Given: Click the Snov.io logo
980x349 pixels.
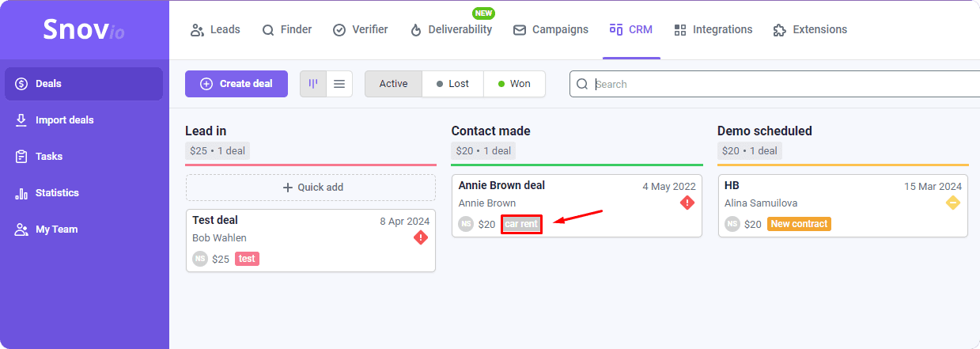Looking at the screenshot, I should [84, 31].
